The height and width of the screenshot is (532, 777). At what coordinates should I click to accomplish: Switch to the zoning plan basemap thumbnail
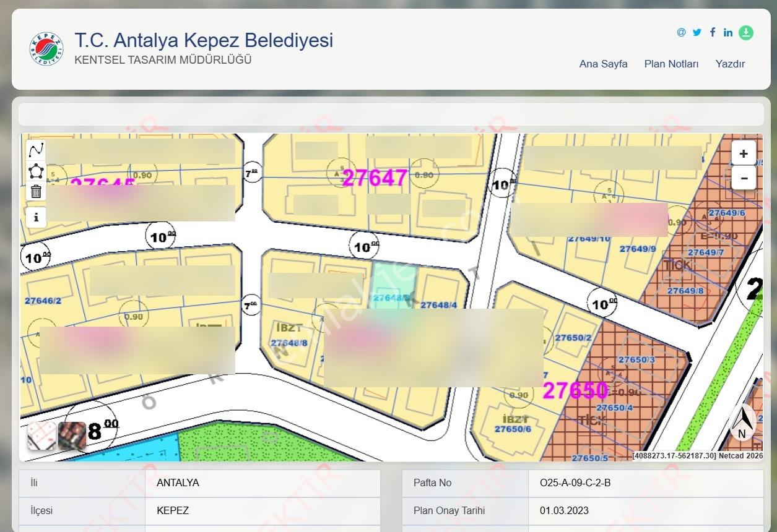(41, 435)
